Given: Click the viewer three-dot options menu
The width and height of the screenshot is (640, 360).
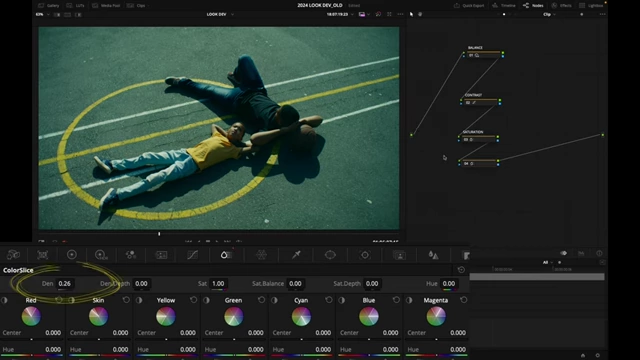Looking at the screenshot, I should 400,14.
